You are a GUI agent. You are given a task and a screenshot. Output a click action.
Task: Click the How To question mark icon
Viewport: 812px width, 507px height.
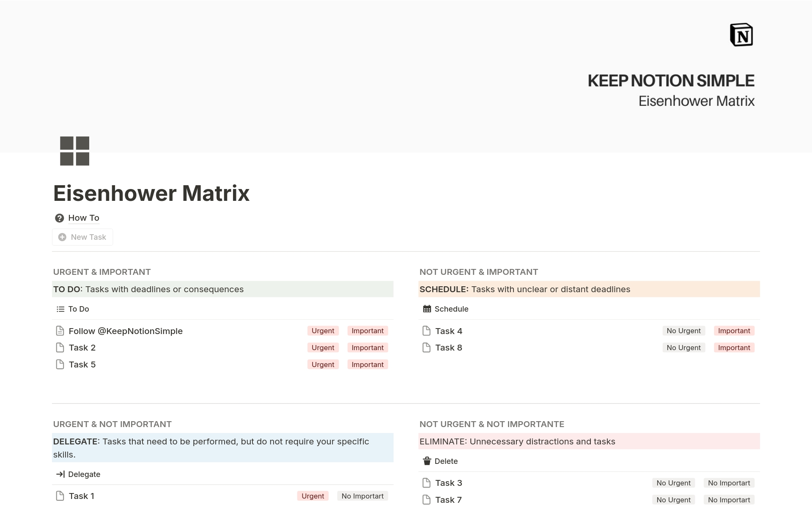click(59, 218)
